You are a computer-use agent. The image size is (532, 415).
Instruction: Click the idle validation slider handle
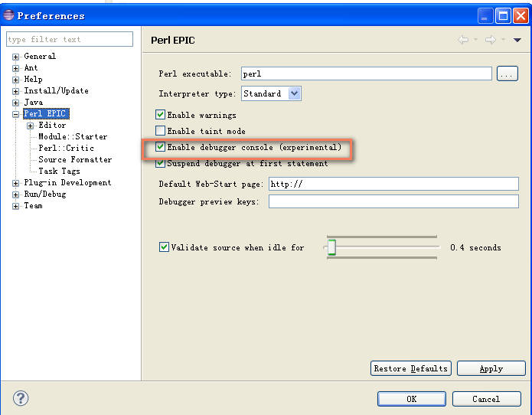(x=331, y=247)
